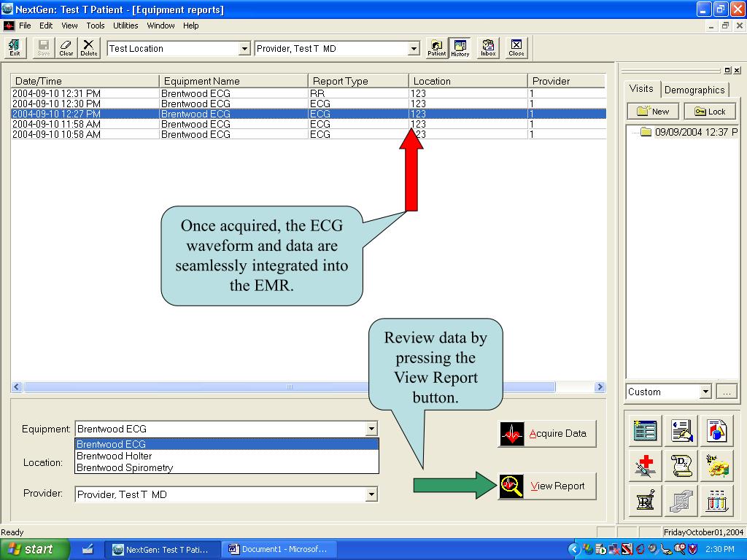Toggle the History toolbar icon
Image resolution: width=747 pixels, height=560 pixels.
pos(460,48)
